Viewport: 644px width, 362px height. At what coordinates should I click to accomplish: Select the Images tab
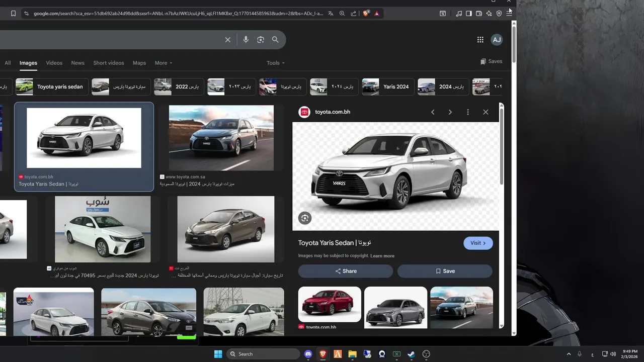pyautogui.click(x=28, y=63)
